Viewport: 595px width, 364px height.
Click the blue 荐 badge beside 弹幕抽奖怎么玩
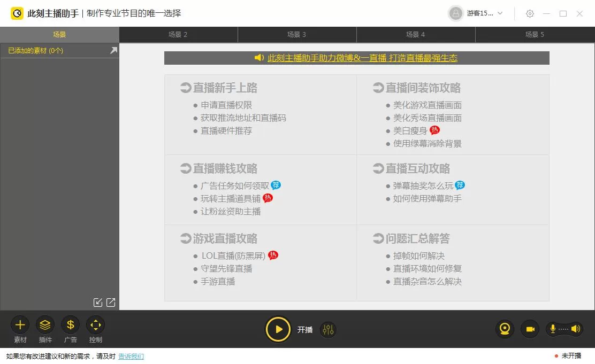pyautogui.click(x=460, y=185)
